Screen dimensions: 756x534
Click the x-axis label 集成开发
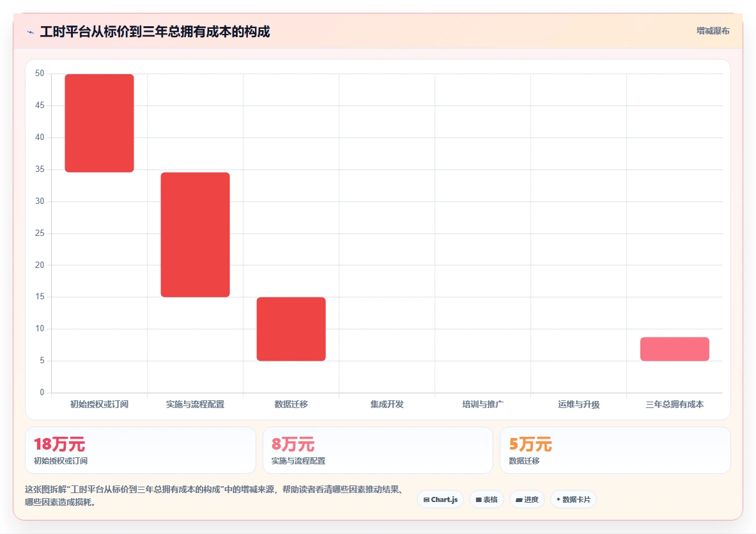[387, 404]
